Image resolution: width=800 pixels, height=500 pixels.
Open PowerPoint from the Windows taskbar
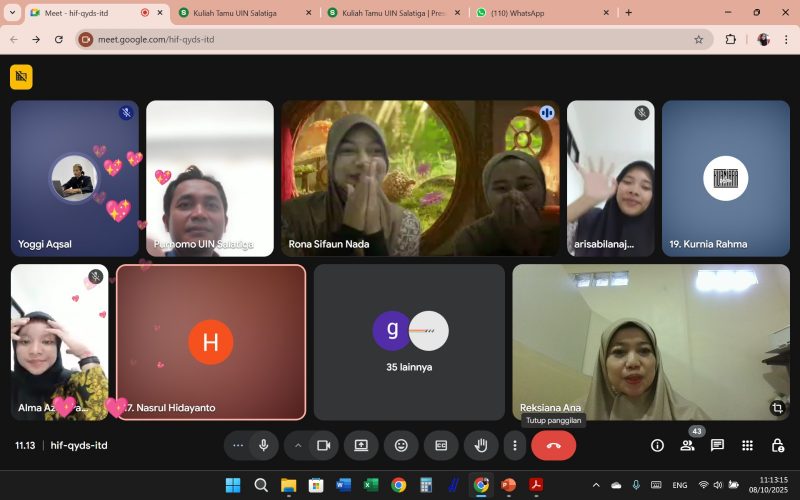pyautogui.click(x=508, y=485)
